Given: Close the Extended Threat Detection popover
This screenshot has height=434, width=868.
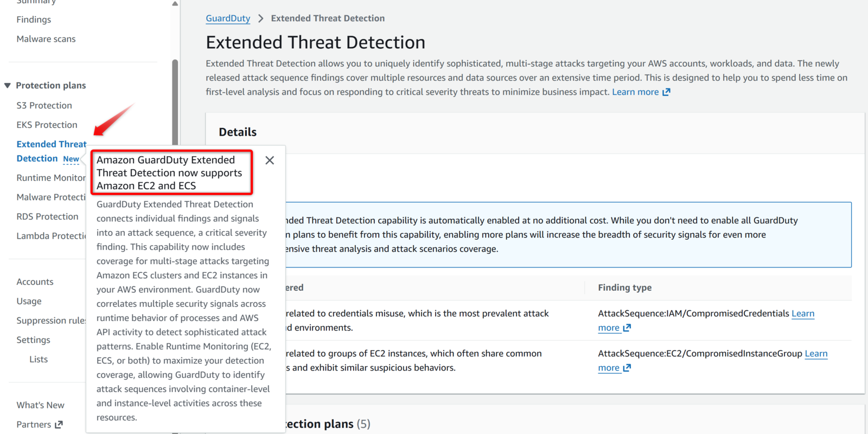Looking at the screenshot, I should pos(270,161).
